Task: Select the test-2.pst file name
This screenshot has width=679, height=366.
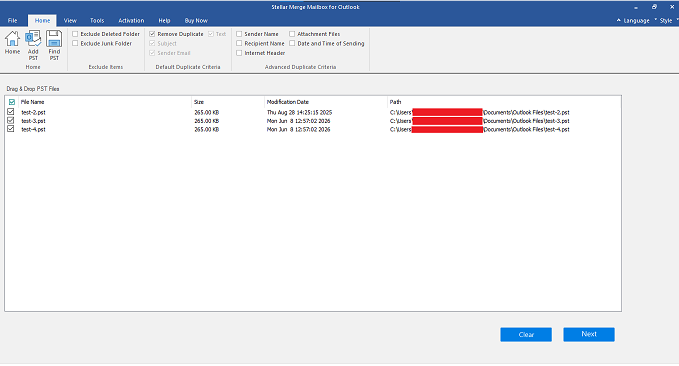Action: coord(33,113)
